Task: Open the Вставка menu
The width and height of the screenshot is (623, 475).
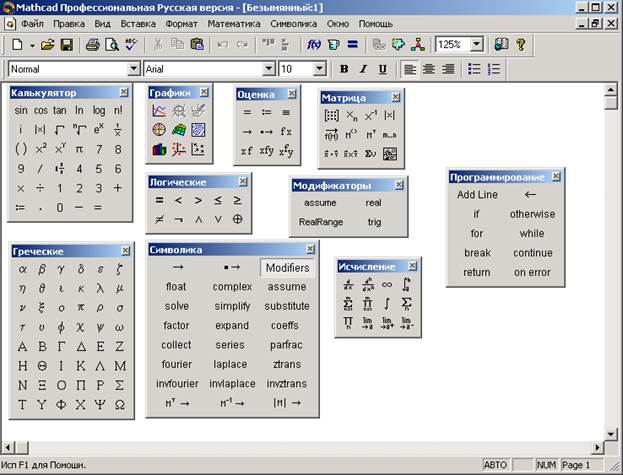Action: click(138, 24)
